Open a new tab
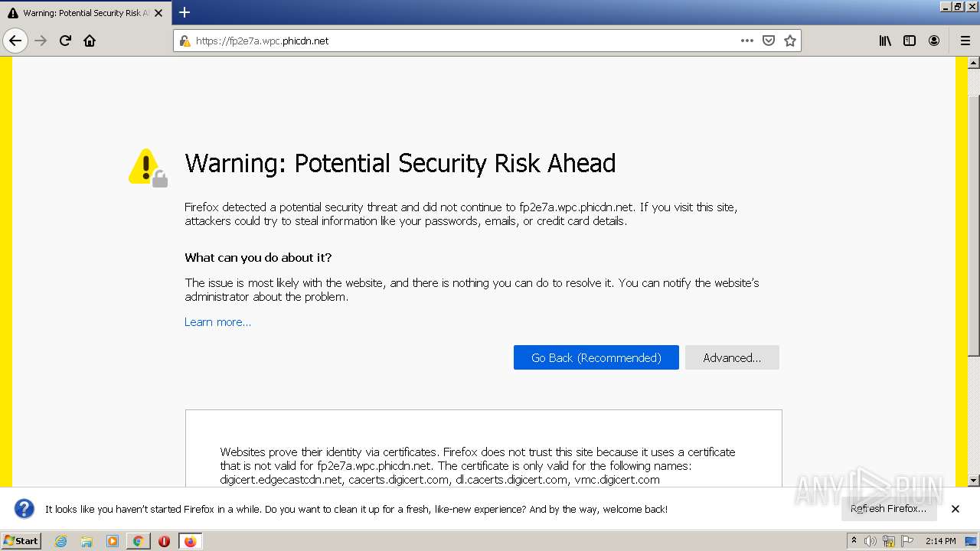This screenshot has width=980, height=551. coord(185,12)
